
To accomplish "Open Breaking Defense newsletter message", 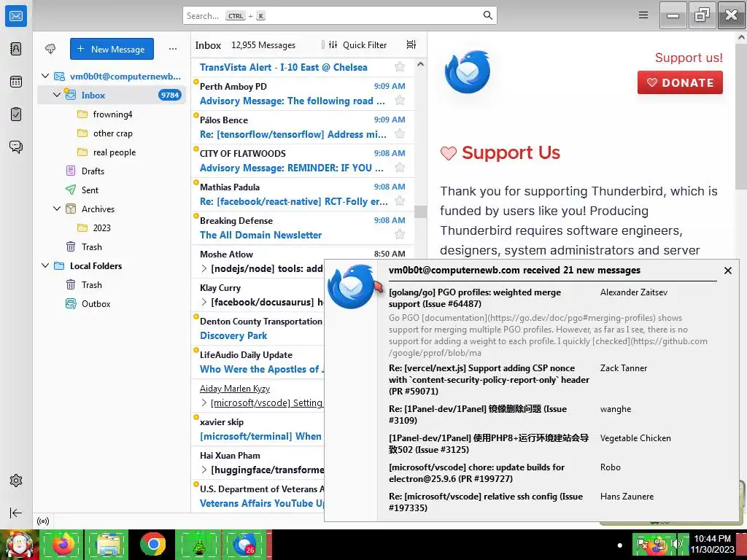I will pyautogui.click(x=303, y=227).
